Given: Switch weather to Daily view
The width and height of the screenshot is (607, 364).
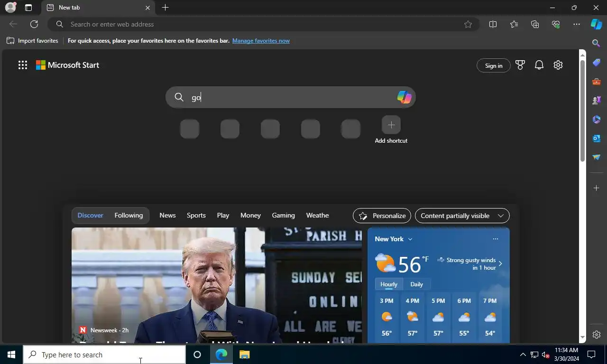Looking at the screenshot, I should pos(416,284).
